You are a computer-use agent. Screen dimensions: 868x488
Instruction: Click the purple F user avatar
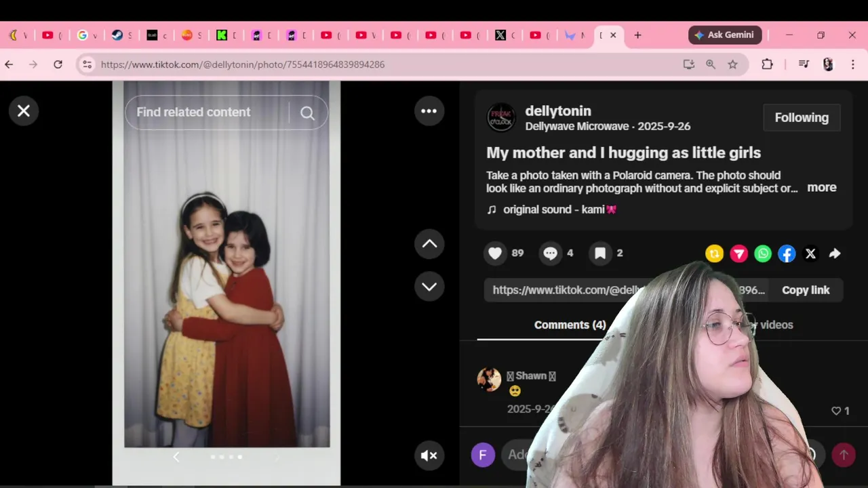click(483, 455)
